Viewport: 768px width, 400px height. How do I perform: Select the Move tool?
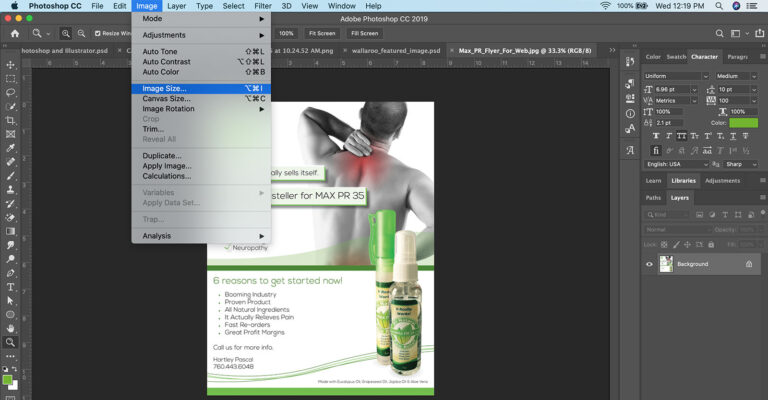point(10,65)
